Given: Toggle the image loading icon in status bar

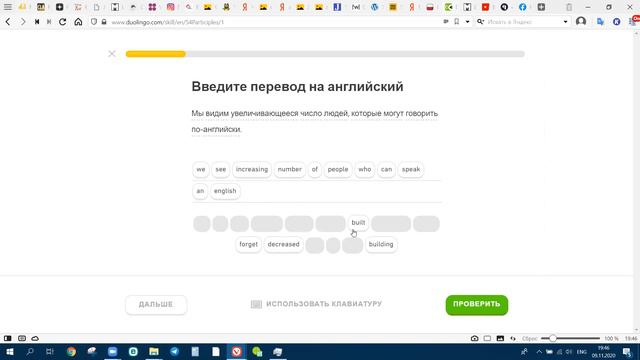Looking at the screenshot, I should [x=500, y=338].
